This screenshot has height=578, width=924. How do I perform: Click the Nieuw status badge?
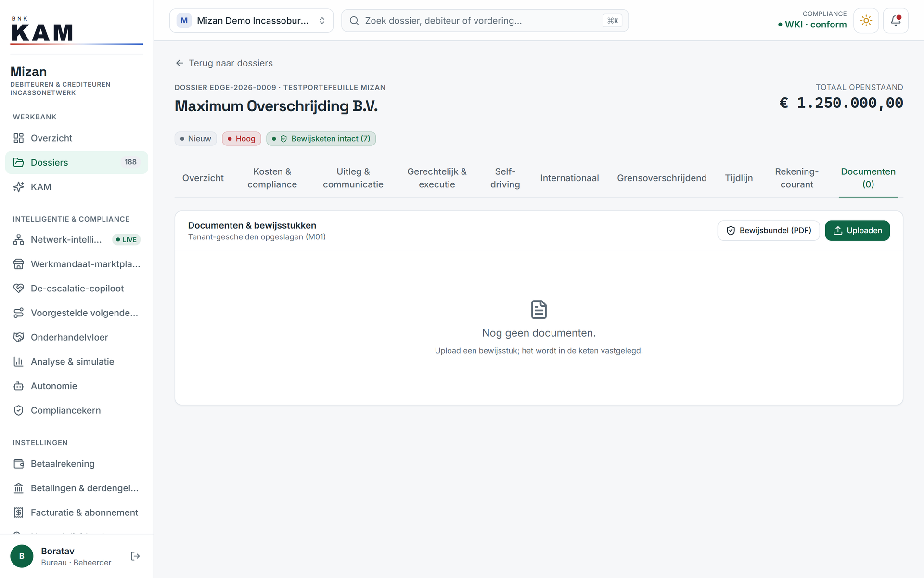pos(195,139)
